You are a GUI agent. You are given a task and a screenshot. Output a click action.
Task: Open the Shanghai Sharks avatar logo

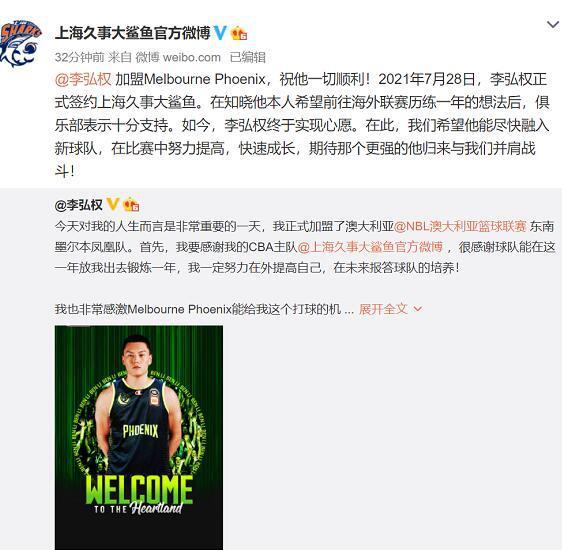[x=20, y=44]
